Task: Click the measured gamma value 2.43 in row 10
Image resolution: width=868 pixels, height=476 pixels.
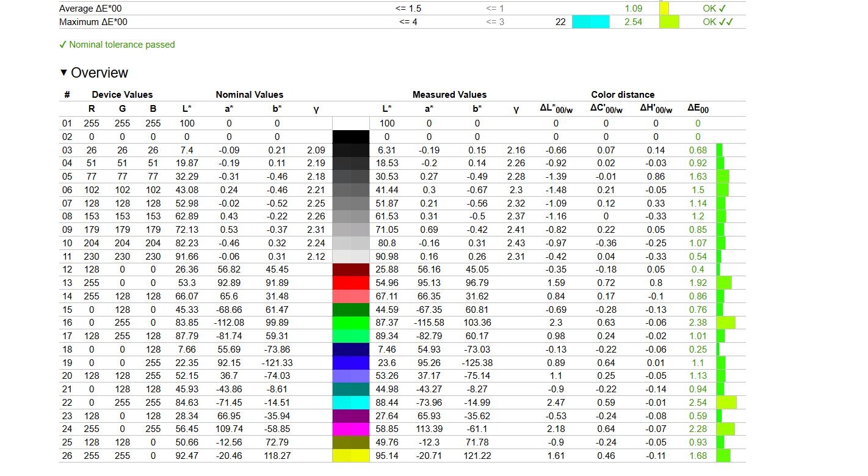Action: tap(516, 243)
